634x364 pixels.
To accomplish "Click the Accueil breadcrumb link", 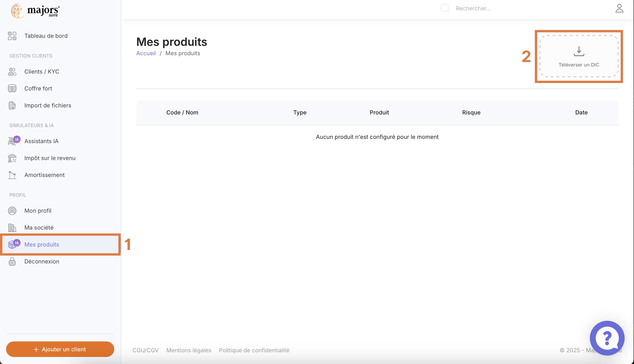I will [x=146, y=53].
